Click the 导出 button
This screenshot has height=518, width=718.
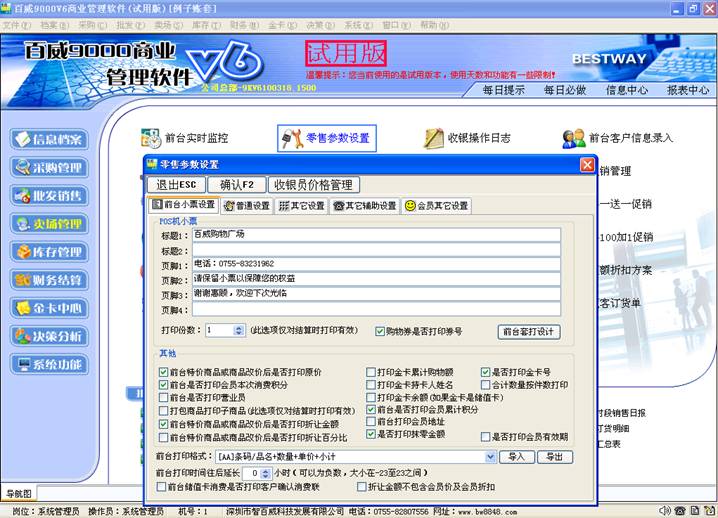pyautogui.click(x=555, y=457)
